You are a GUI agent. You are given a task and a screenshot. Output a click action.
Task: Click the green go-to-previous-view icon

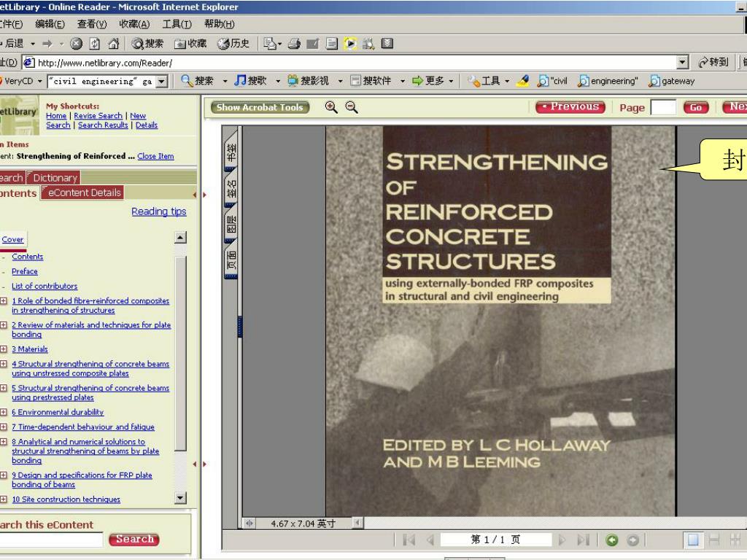tap(612, 540)
